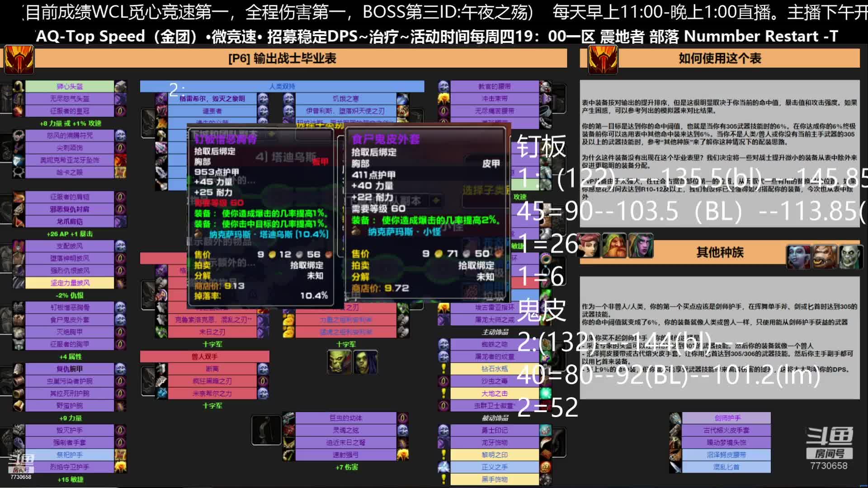868x488 pixels.
Task: Select the 沼泽鳄皮腰带 row
Action: point(726,455)
